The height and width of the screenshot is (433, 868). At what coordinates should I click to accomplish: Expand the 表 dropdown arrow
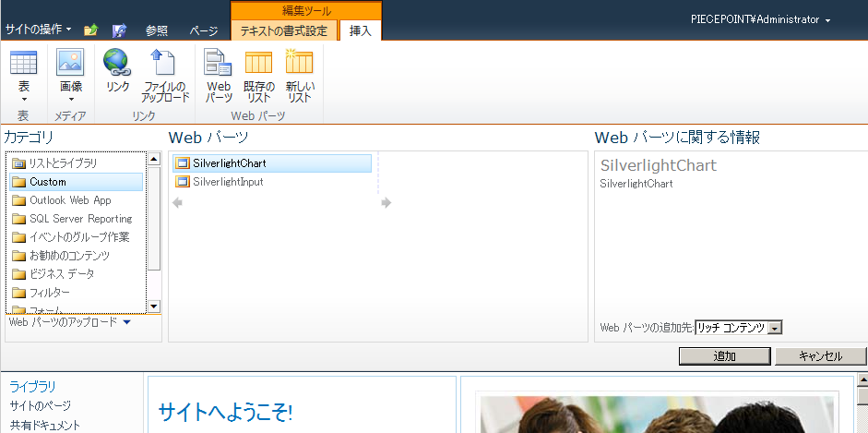pos(24,100)
